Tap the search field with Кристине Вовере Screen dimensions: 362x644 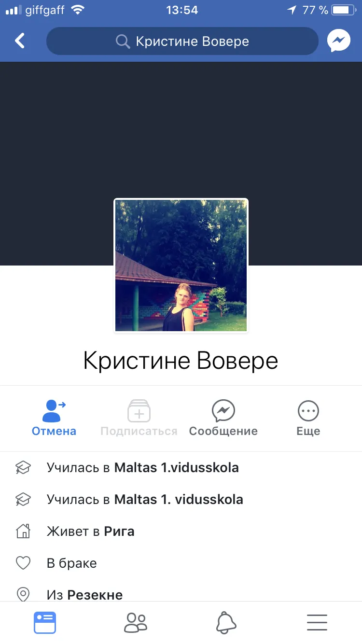click(x=182, y=42)
